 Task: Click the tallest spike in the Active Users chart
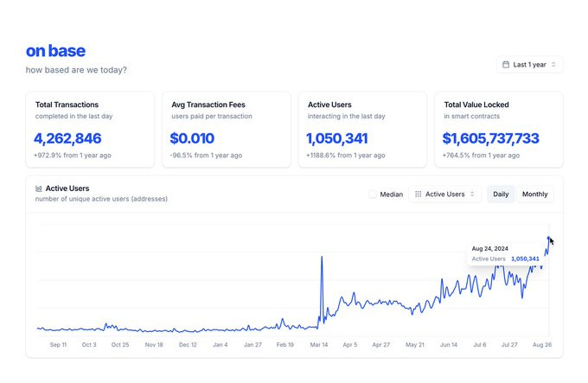click(322, 257)
